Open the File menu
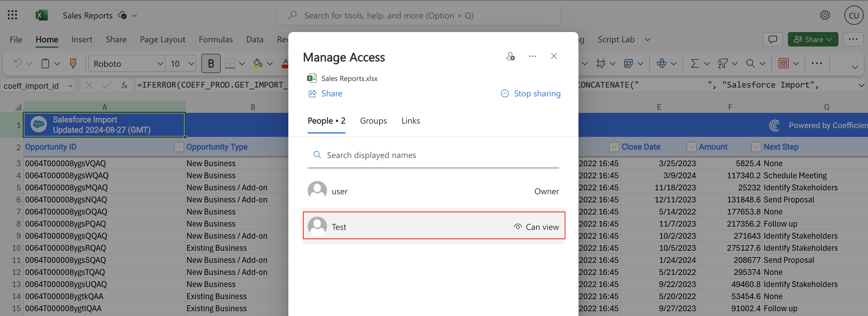868x316 pixels. 16,39
